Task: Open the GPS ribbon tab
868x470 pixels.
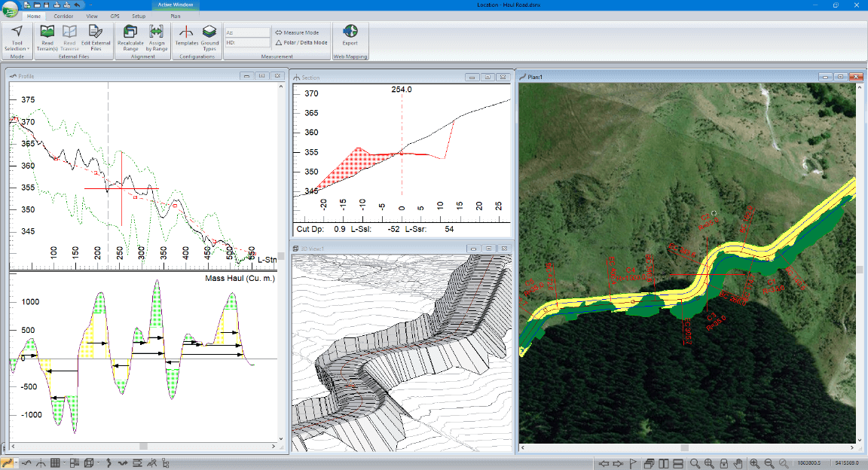Action: [115, 15]
